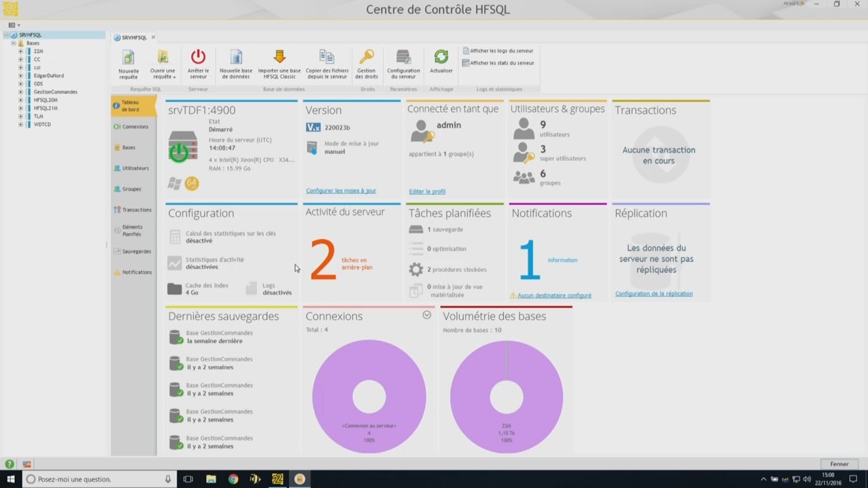The width and height of the screenshot is (868, 488).
Task: Click the version Vx icon
Action: point(313,127)
